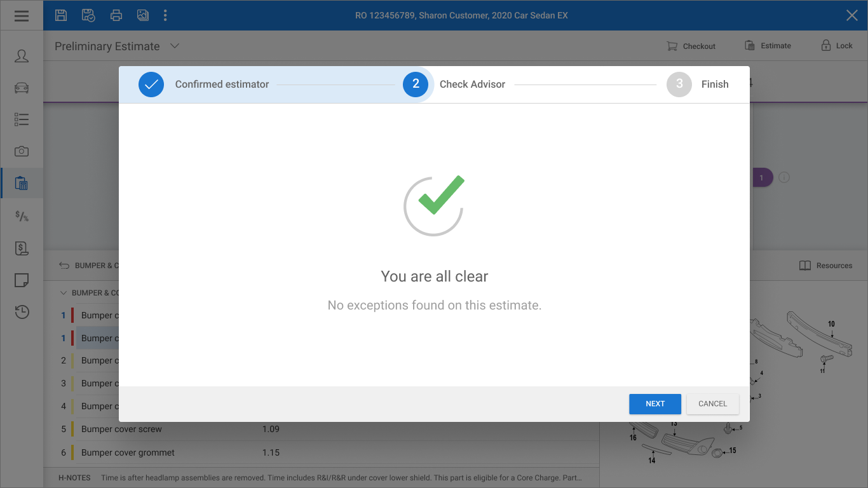Open the hamburger main menu
The image size is (868, 488).
pos(22,15)
